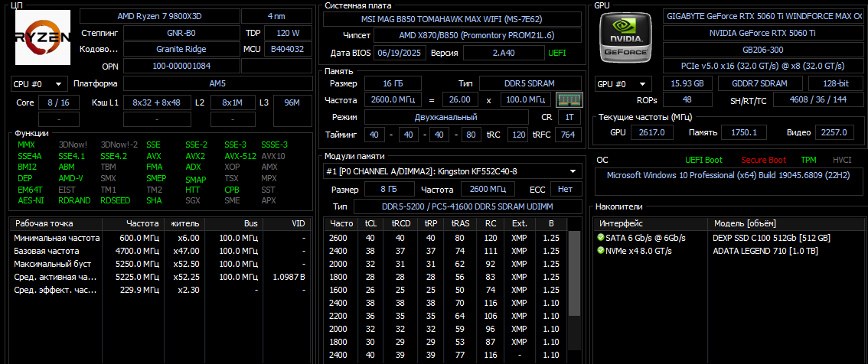This screenshot has height=364, width=868.
Task: Click the 1.0987 B VID value
Action: point(289,277)
